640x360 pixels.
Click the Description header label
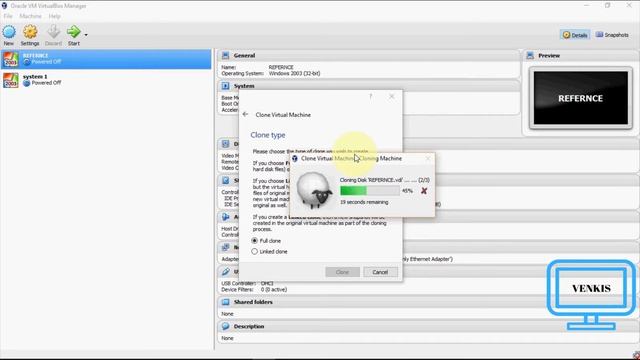[x=249, y=327]
